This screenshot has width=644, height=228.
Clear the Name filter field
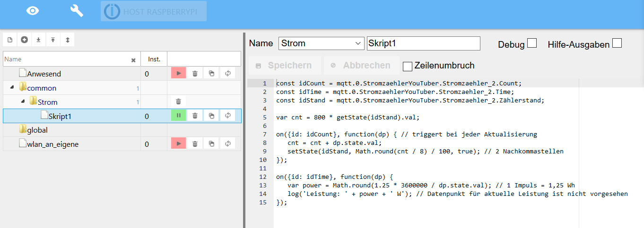coord(133,60)
